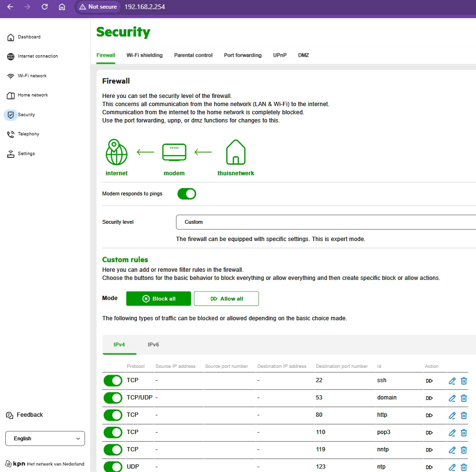Disable the ssh port 22 rule toggle
This screenshot has width=476, height=472.
tap(113, 381)
